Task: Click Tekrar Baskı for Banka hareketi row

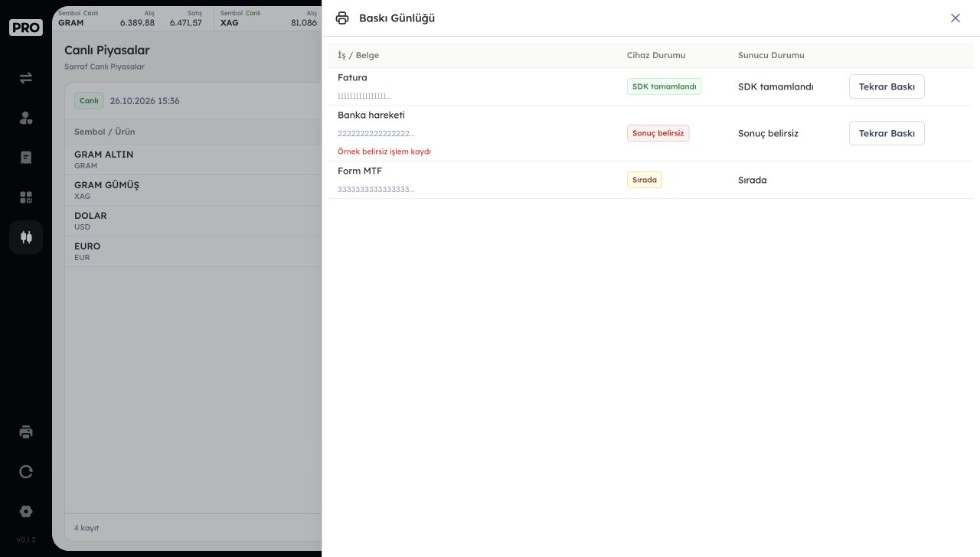Action: point(887,133)
